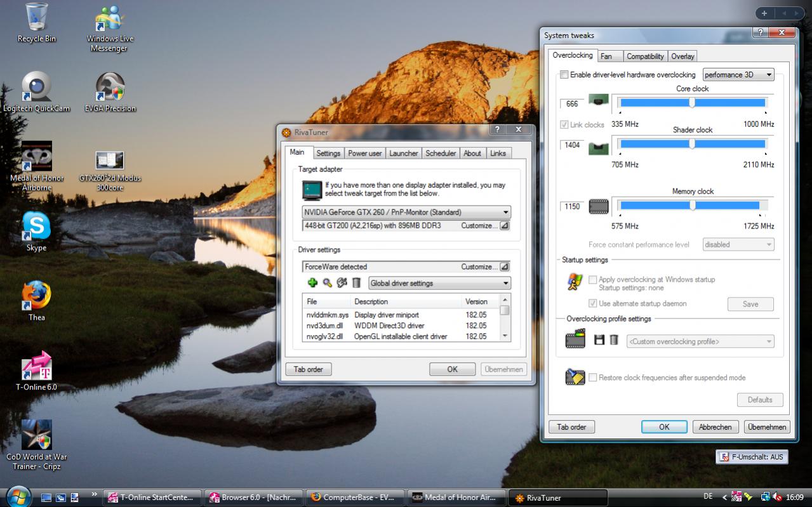Enable driver-level hardware overclocking checkbox
The image size is (812, 507).
pyautogui.click(x=564, y=75)
